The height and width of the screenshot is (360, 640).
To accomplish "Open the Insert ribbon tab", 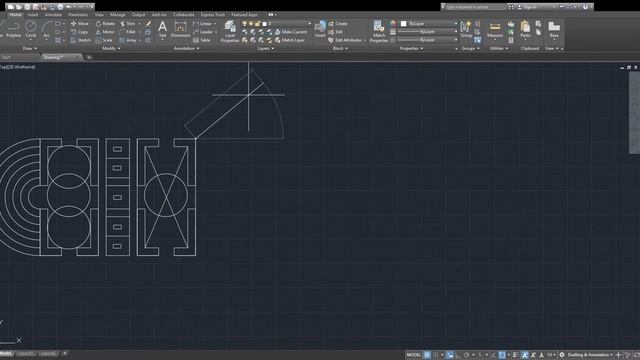I will [x=33, y=15].
